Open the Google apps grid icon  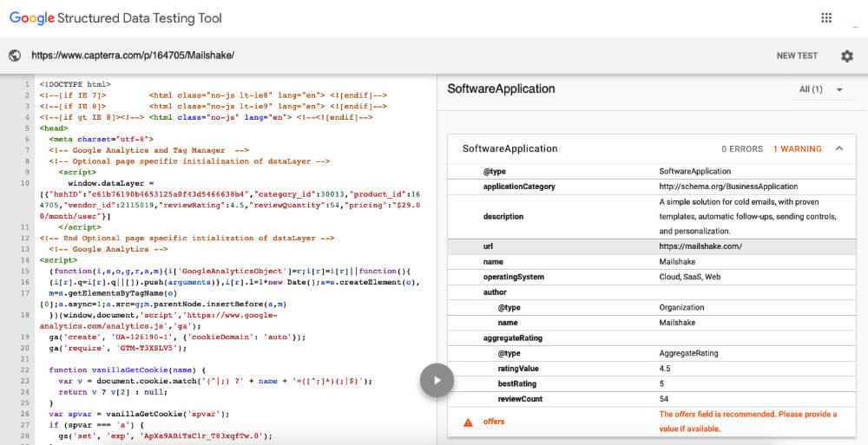click(826, 17)
